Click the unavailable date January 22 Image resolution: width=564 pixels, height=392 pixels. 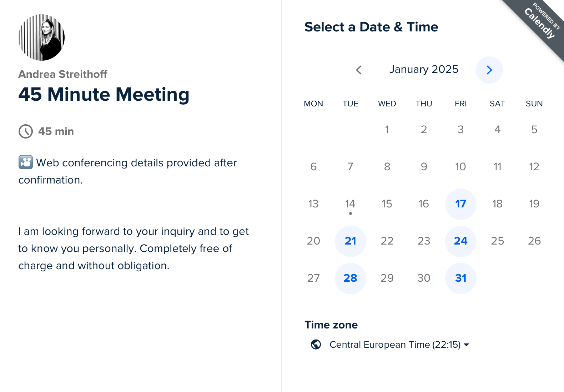pos(387,241)
